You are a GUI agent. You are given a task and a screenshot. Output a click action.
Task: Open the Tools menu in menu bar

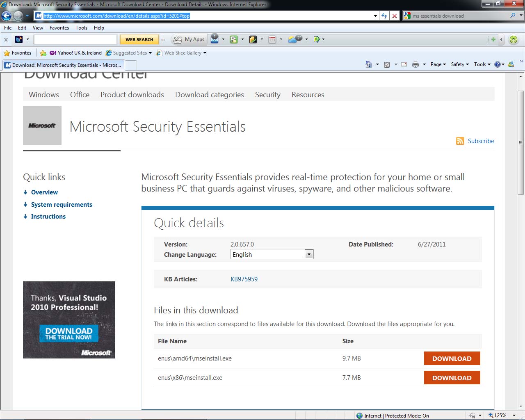pos(81,28)
